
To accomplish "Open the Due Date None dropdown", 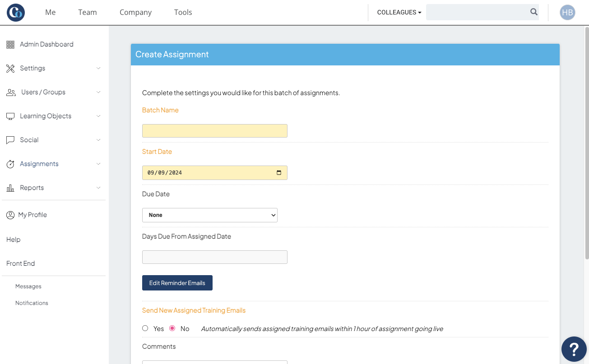I will (210, 215).
